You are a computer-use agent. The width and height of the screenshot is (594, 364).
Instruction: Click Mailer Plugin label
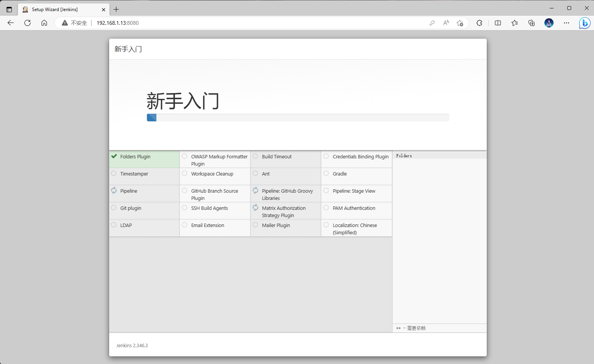click(x=276, y=225)
